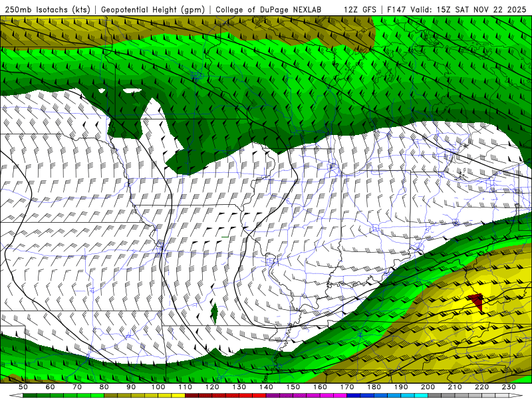Select the dark blue swatch just after 170

[x=354, y=396]
